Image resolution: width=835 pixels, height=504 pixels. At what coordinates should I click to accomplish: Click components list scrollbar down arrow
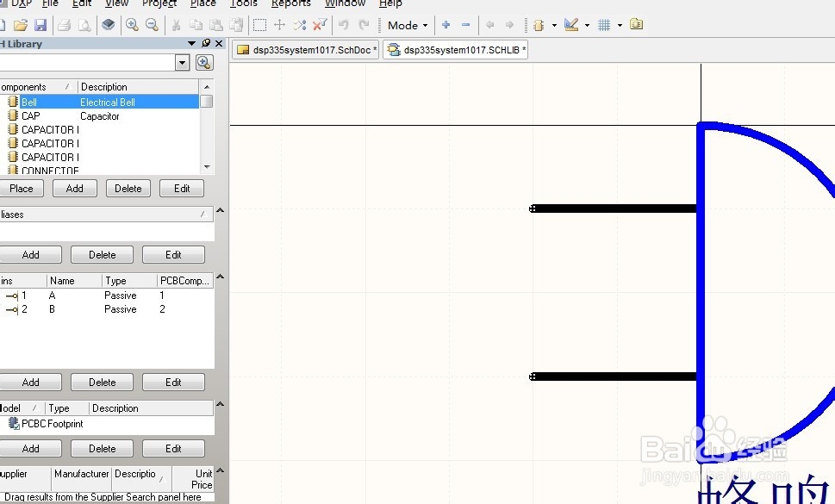pyautogui.click(x=207, y=167)
